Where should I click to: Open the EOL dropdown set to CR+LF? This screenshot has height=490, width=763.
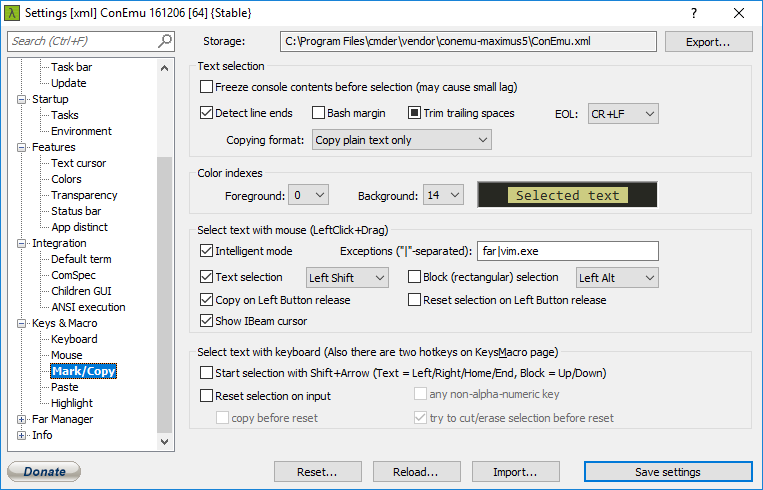click(x=623, y=114)
